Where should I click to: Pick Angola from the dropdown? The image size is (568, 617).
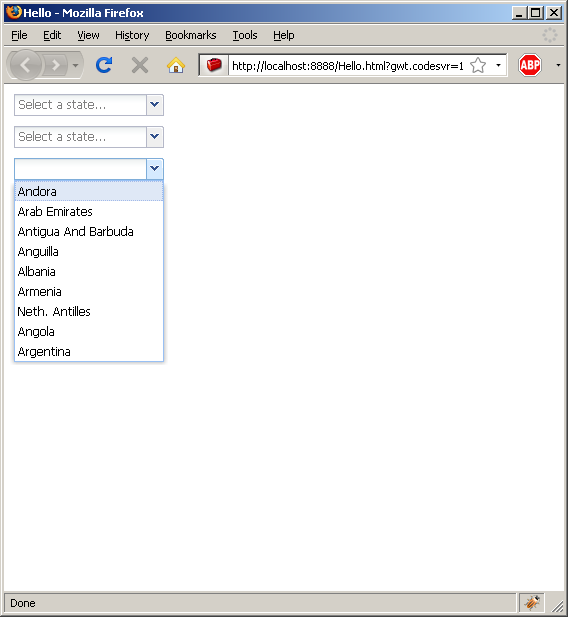pyautogui.click(x=89, y=332)
